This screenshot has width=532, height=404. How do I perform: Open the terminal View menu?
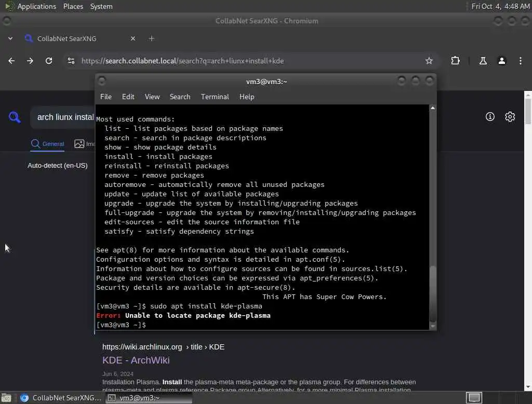(x=152, y=97)
